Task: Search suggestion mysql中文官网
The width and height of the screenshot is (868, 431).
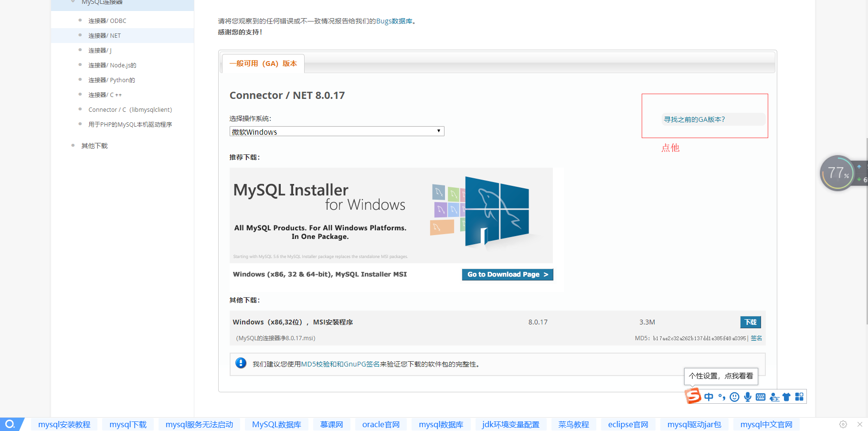Action: pos(766,424)
